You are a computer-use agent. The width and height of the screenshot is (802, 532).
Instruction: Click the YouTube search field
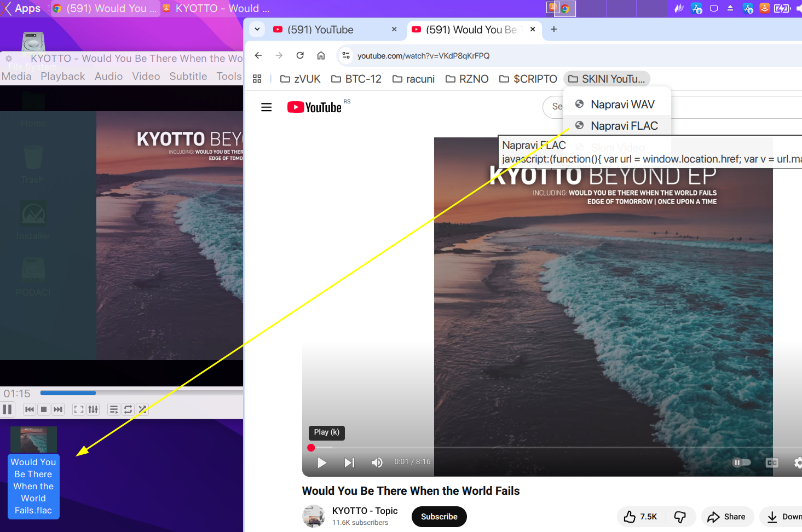(673, 107)
